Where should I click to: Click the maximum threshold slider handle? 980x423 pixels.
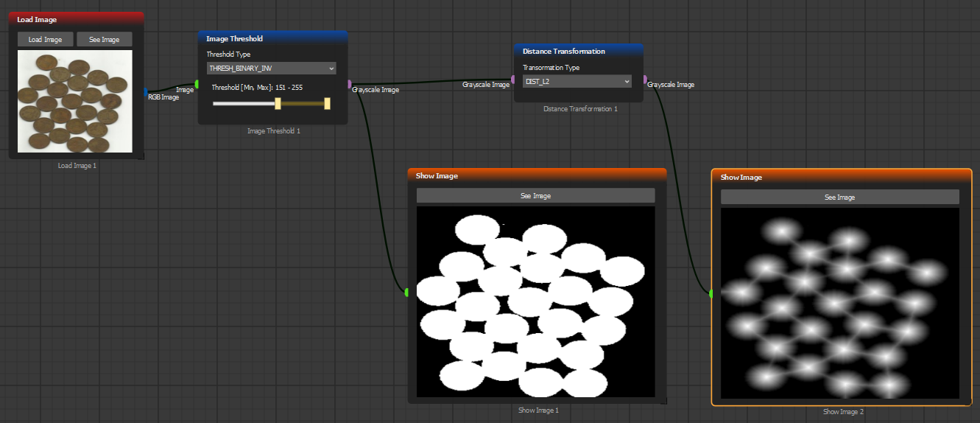327,104
